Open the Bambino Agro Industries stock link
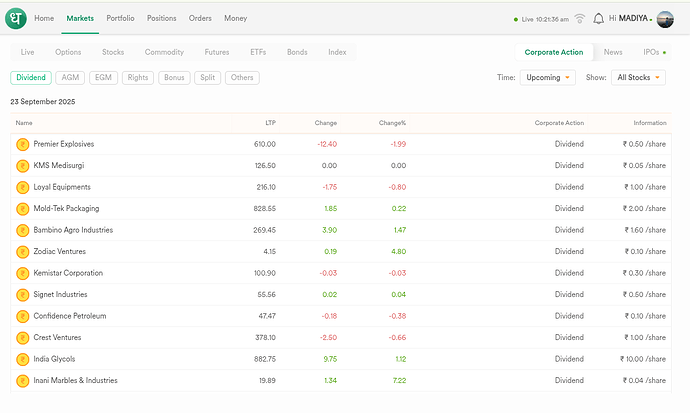 coord(75,230)
